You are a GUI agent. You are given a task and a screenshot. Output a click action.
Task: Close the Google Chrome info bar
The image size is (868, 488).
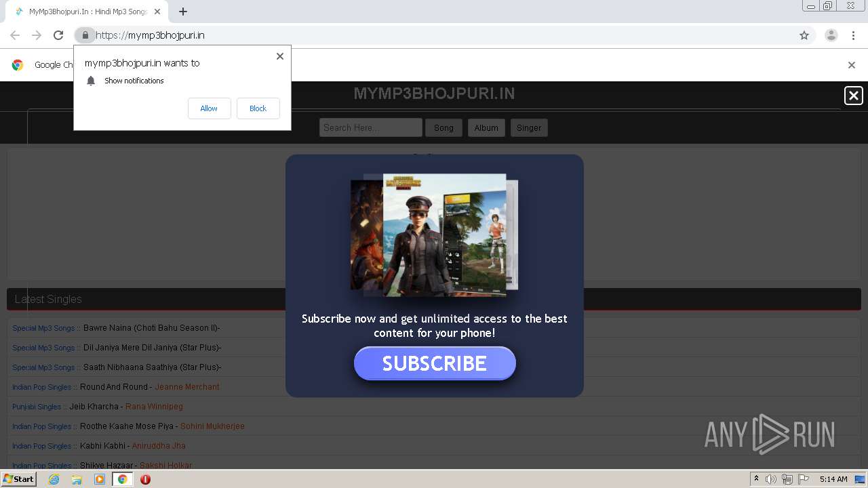tap(852, 65)
